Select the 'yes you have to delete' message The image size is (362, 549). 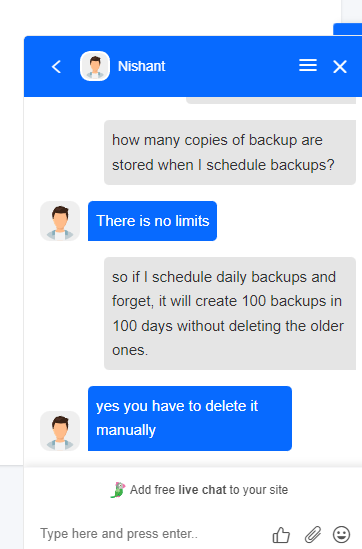click(190, 418)
